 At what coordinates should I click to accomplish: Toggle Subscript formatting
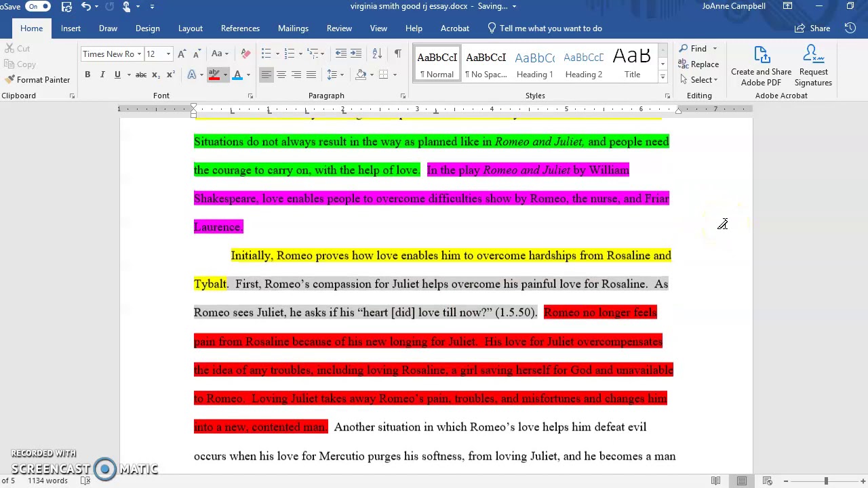coord(156,75)
